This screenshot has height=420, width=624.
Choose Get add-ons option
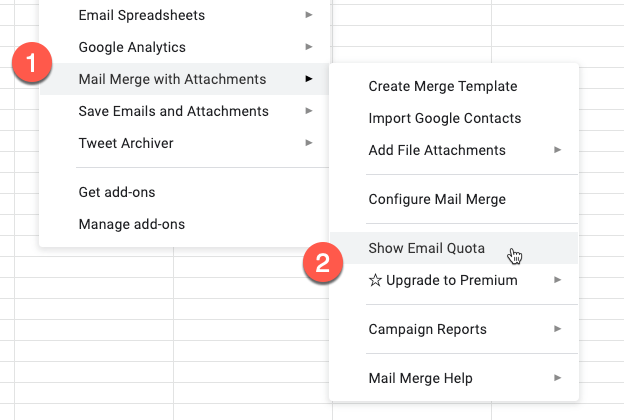point(185,192)
